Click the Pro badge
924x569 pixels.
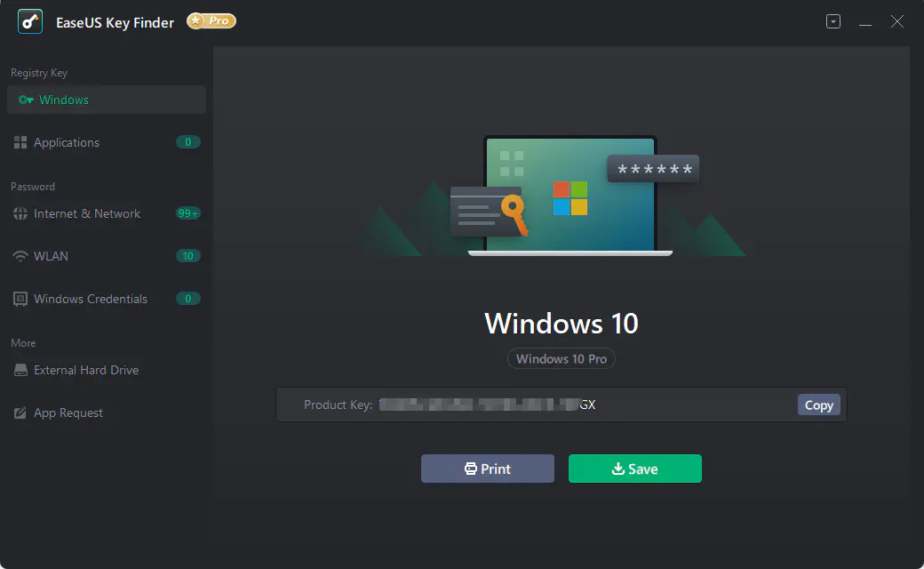pos(211,20)
